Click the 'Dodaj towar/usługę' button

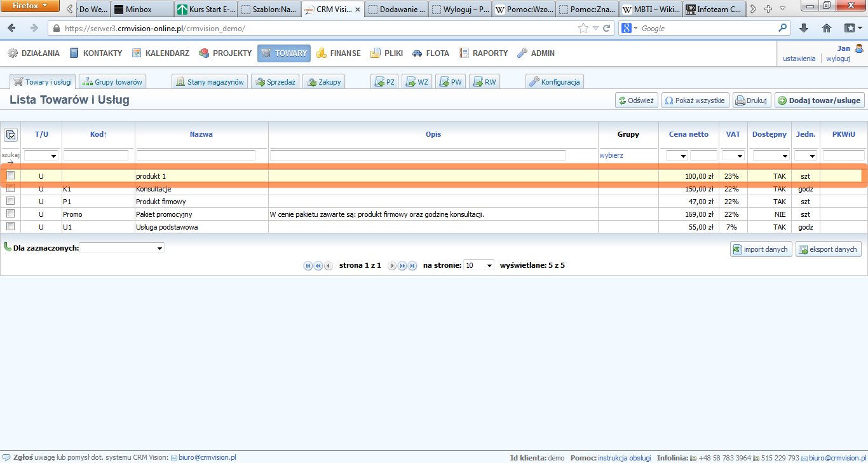819,100
